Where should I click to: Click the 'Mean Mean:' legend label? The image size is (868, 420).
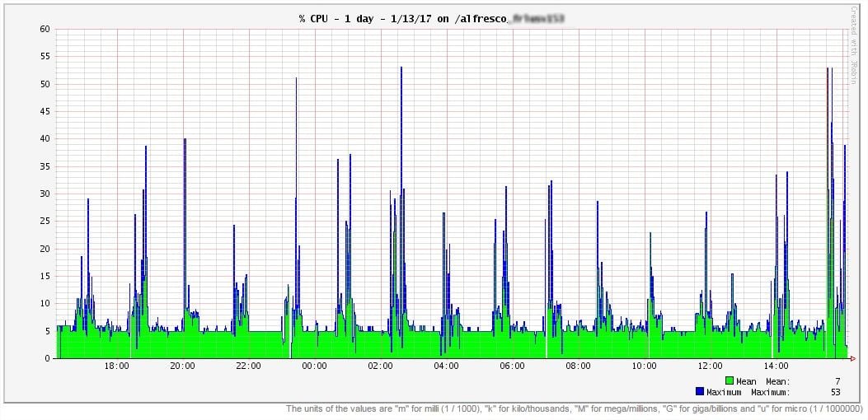coord(762,381)
